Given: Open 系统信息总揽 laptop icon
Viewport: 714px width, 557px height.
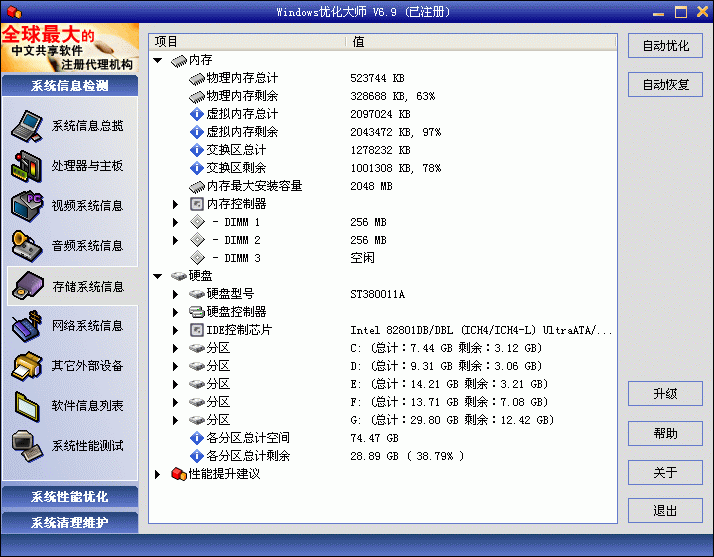Looking at the screenshot, I should point(27,126).
